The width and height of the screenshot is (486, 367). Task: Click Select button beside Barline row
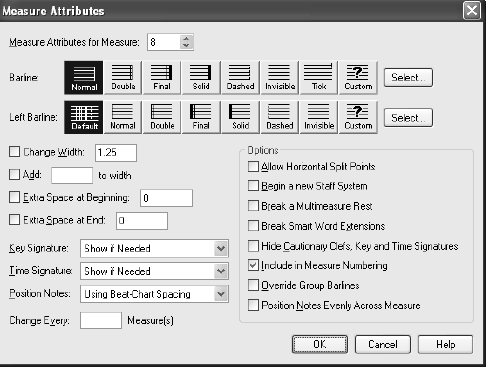[x=408, y=78]
